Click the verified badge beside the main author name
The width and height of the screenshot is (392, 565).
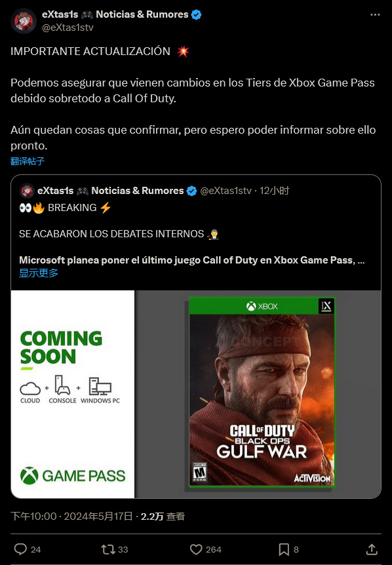(197, 15)
